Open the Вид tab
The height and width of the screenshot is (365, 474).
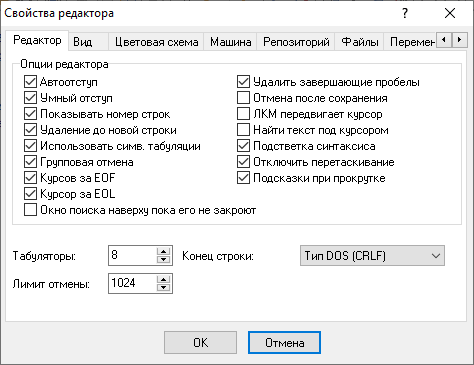click(x=88, y=42)
